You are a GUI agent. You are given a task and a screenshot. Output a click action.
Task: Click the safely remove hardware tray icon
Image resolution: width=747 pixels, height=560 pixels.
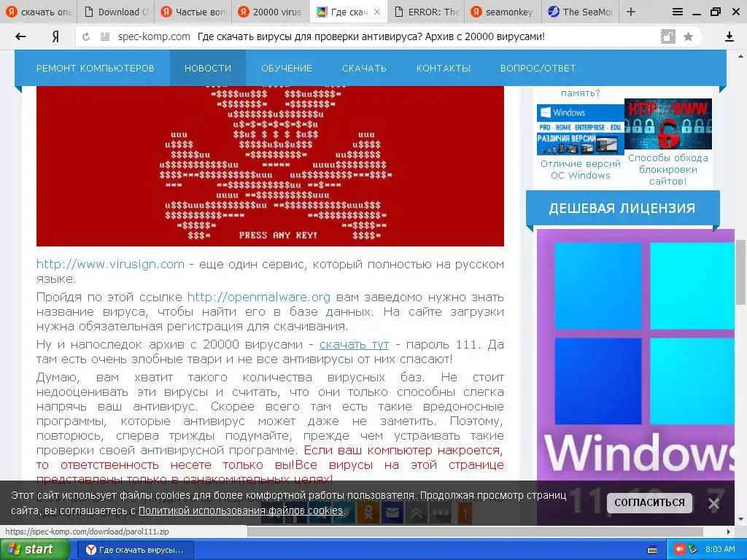point(693,550)
